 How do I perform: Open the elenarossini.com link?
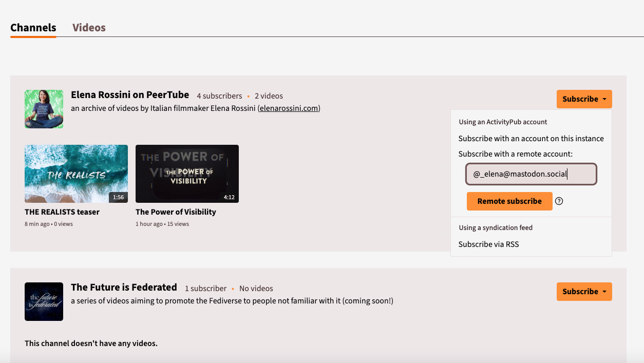click(x=289, y=108)
